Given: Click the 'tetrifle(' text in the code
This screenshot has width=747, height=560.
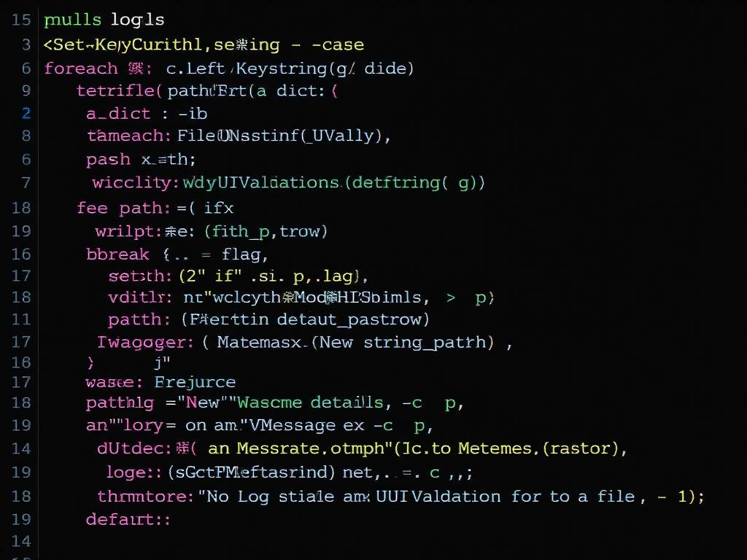Looking at the screenshot, I should point(119,90).
